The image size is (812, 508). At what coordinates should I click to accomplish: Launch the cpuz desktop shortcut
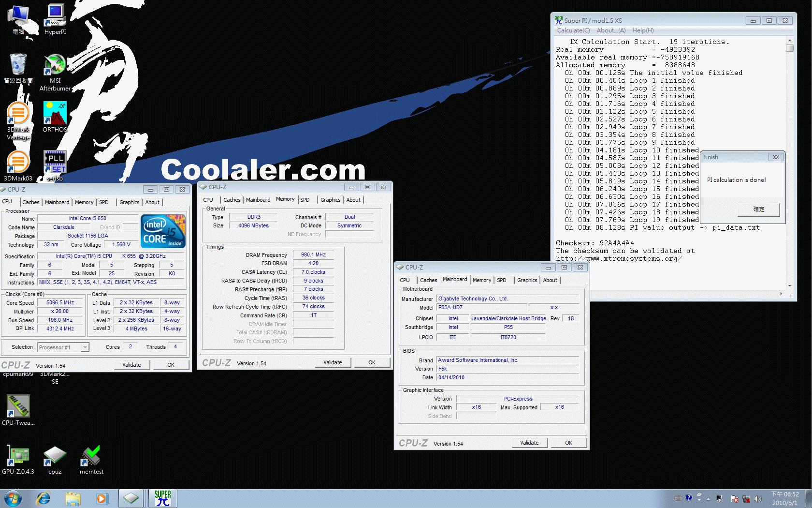55,460
